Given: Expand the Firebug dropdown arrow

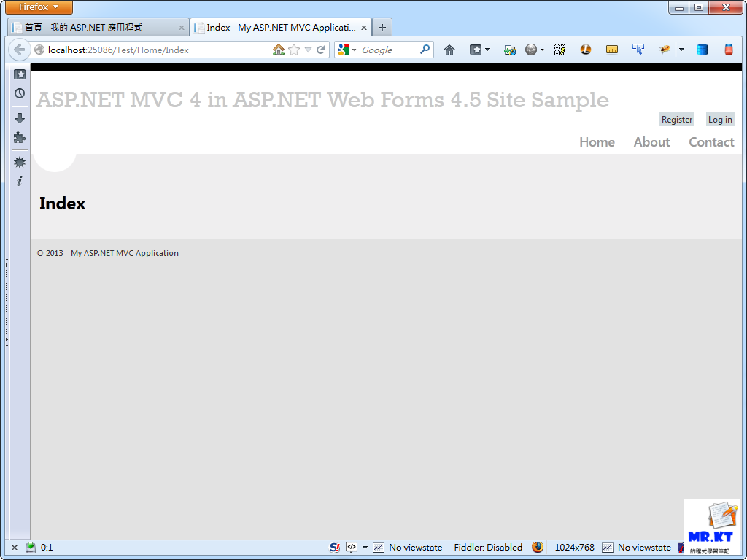Looking at the screenshot, I should coord(682,50).
